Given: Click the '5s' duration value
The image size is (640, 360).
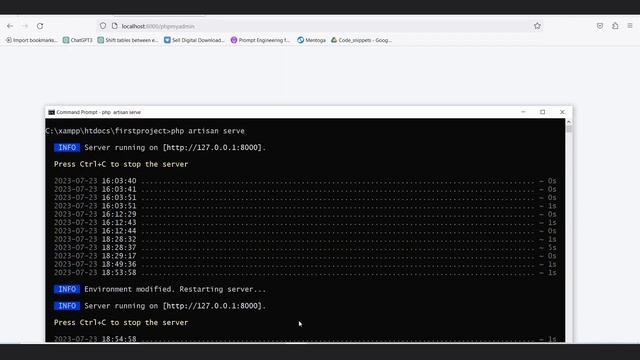Looking at the screenshot, I should [x=552, y=248].
